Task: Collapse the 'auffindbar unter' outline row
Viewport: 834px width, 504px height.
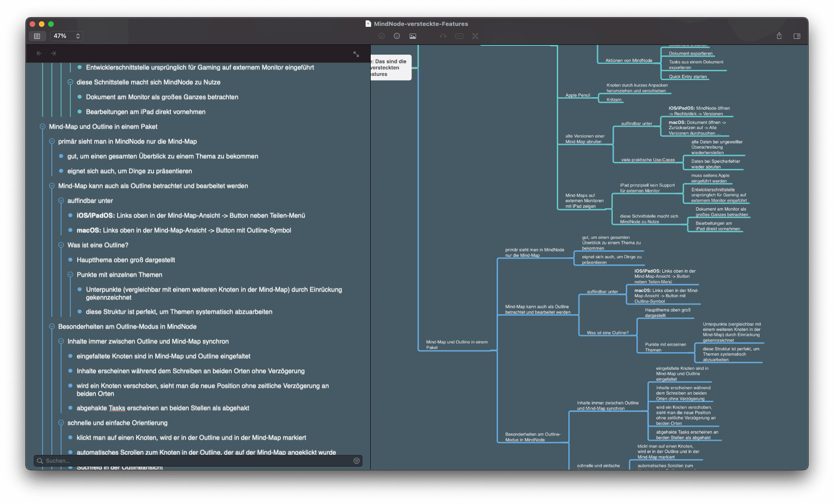Action: pos(61,200)
